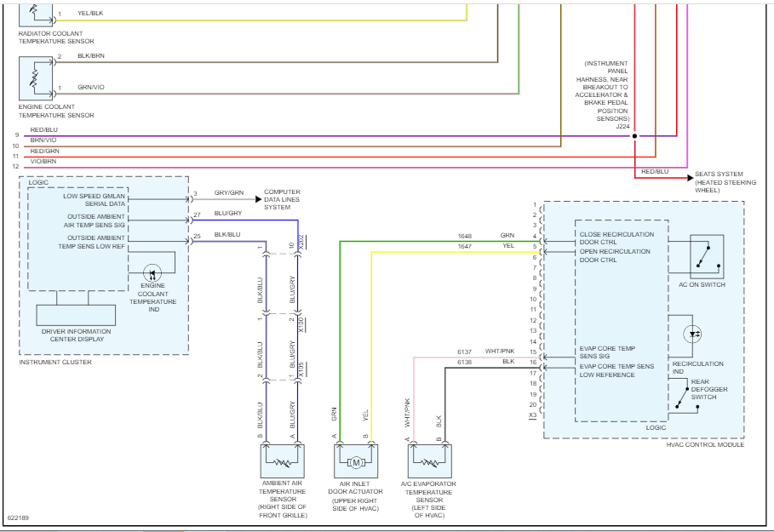Select the Engine Coolant Temperature indicator LED symbol
Viewport: 774px width, 532px height.
(x=152, y=272)
